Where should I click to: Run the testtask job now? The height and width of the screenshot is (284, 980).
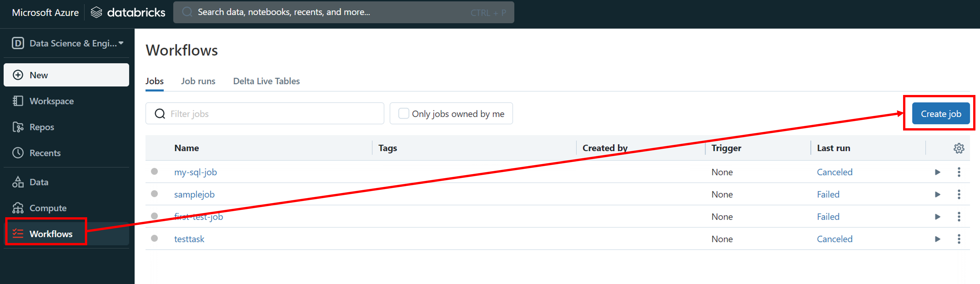tap(937, 239)
